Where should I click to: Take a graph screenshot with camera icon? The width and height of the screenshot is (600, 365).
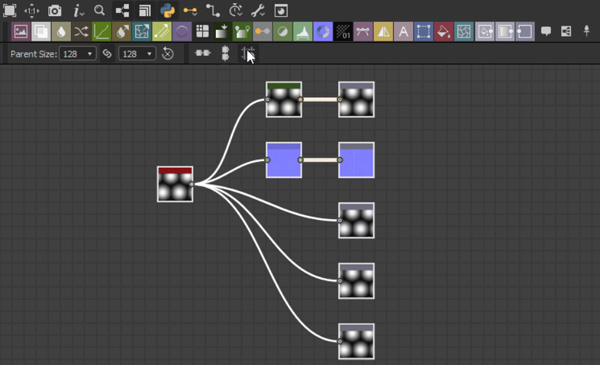pos(54,11)
